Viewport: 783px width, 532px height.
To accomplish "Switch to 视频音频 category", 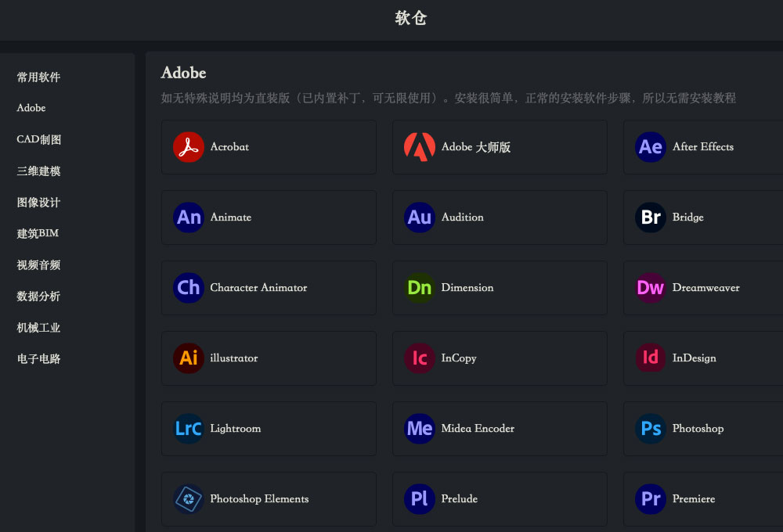I will [38, 264].
